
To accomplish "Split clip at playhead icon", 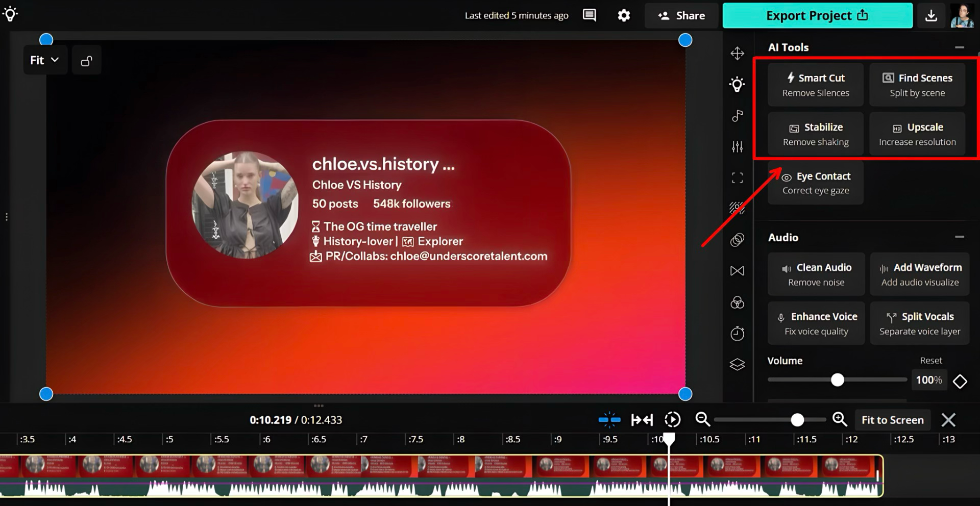I will tap(609, 420).
